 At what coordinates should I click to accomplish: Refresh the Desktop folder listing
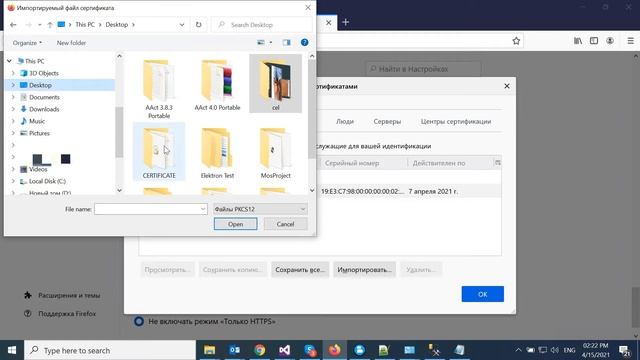click(198, 24)
